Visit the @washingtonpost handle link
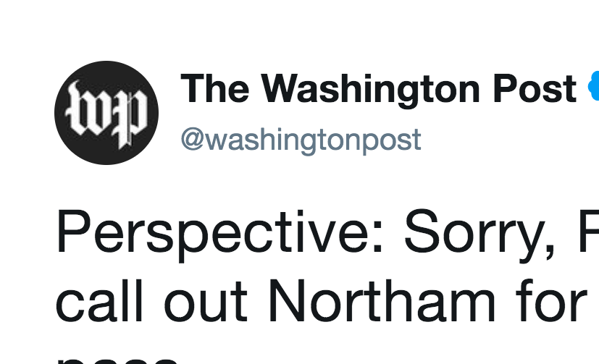Screen dimensions: 599x364 click(301, 141)
